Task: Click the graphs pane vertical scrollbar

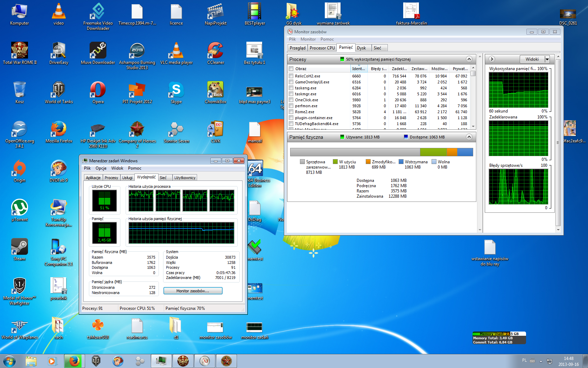Action: tap(558, 143)
